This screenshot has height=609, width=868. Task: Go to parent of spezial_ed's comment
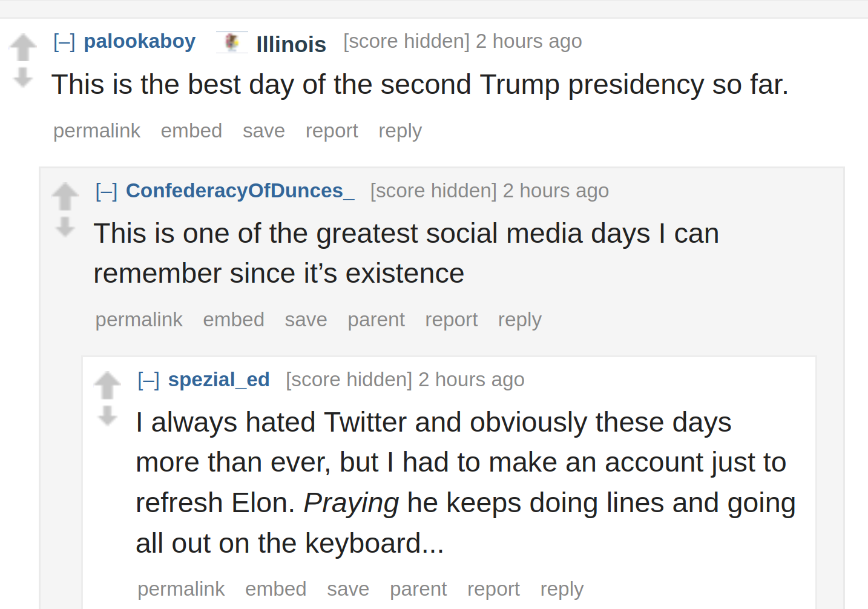click(x=418, y=589)
